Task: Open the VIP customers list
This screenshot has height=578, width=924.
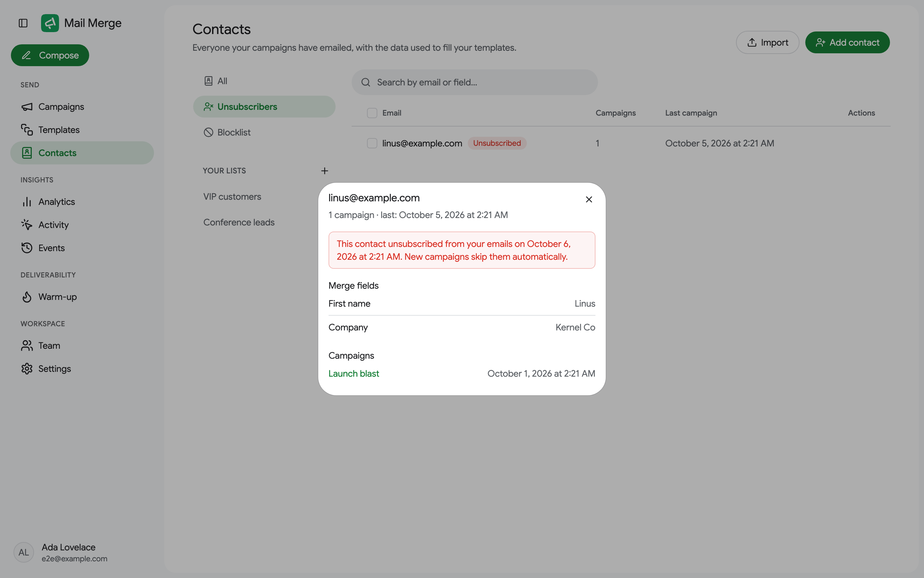Action: coord(232,197)
